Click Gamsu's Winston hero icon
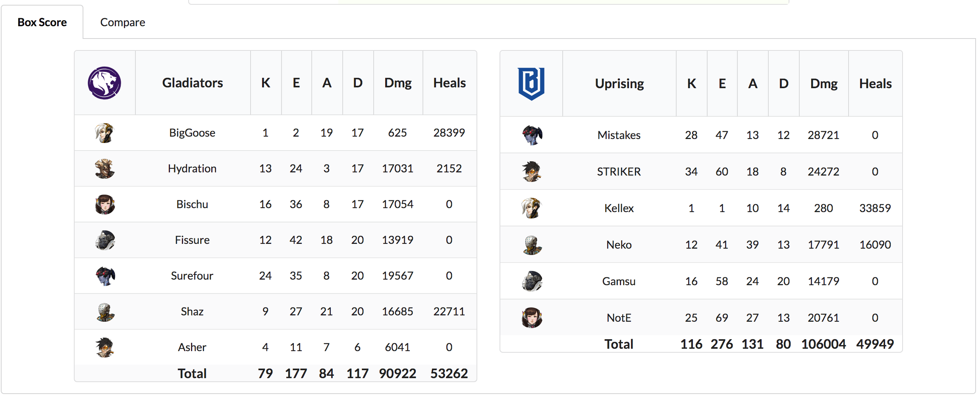The width and height of the screenshot is (980, 398). (x=532, y=281)
